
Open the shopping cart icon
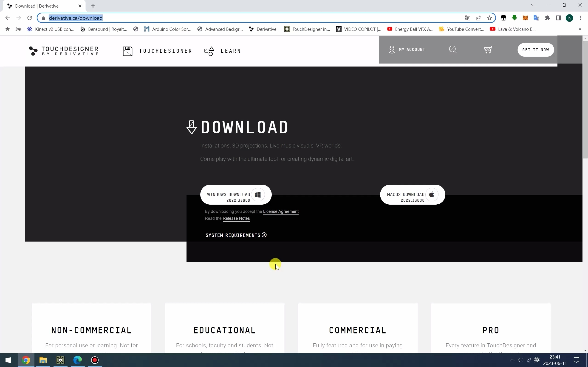pyautogui.click(x=488, y=50)
